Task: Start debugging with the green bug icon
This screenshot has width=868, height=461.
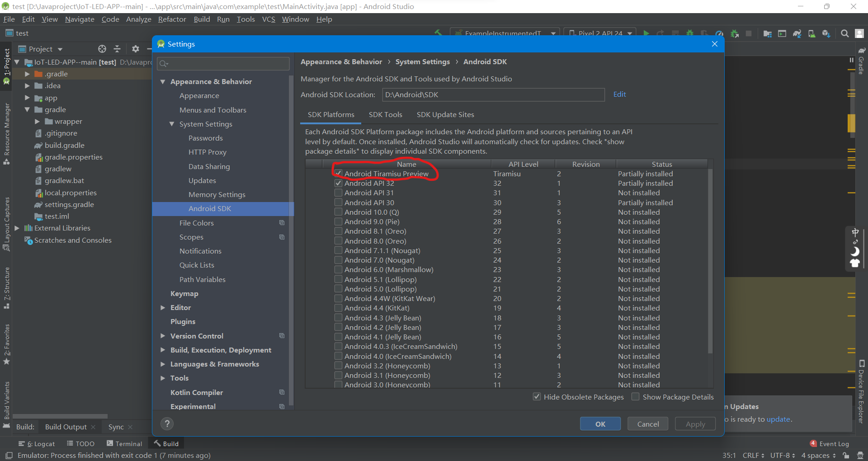Action: point(690,33)
